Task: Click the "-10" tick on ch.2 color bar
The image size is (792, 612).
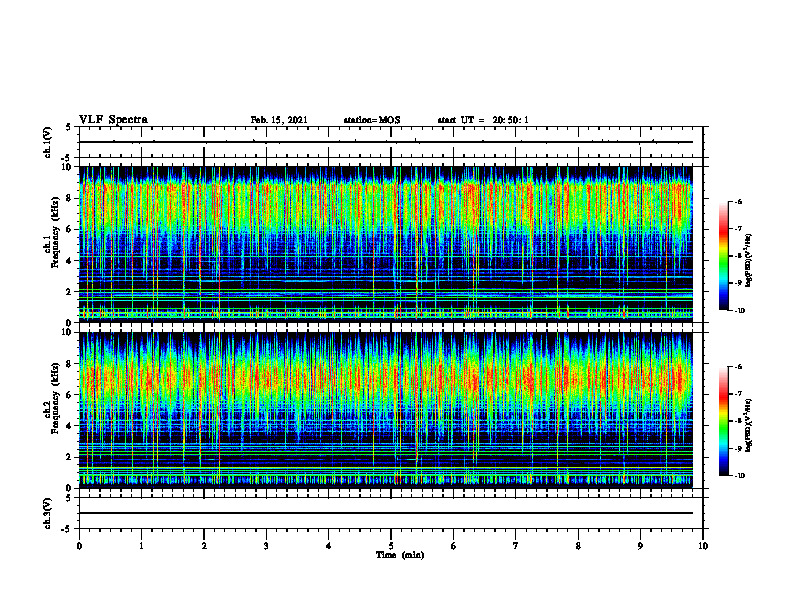Action: click(x=739, y=476)
